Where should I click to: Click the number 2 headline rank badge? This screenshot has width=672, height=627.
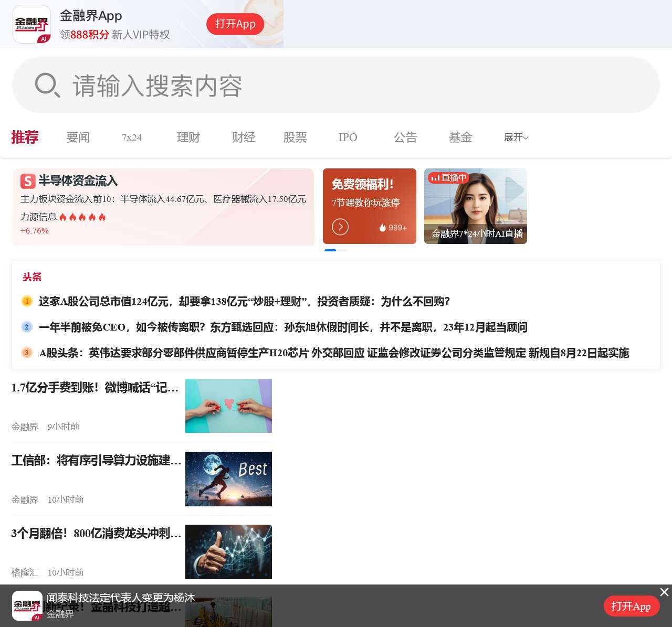pyautogui.click(x=27, y=327)
